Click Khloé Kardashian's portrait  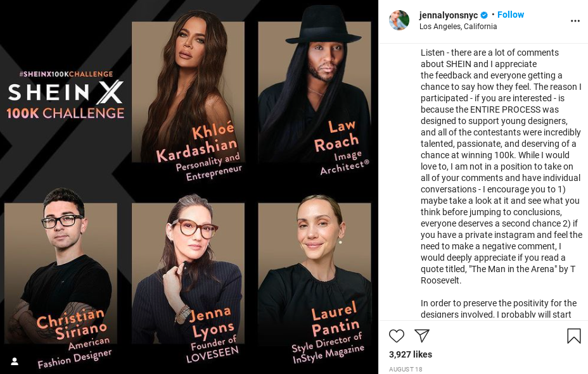188,92
